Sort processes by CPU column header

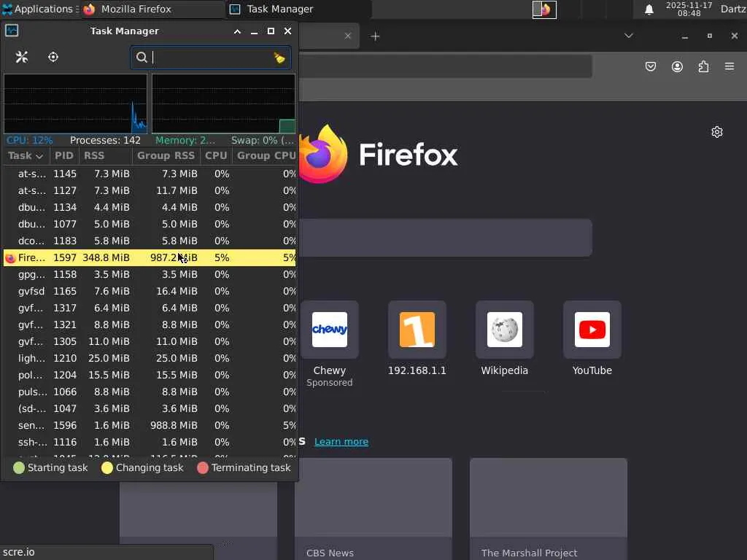click(216, 156)
